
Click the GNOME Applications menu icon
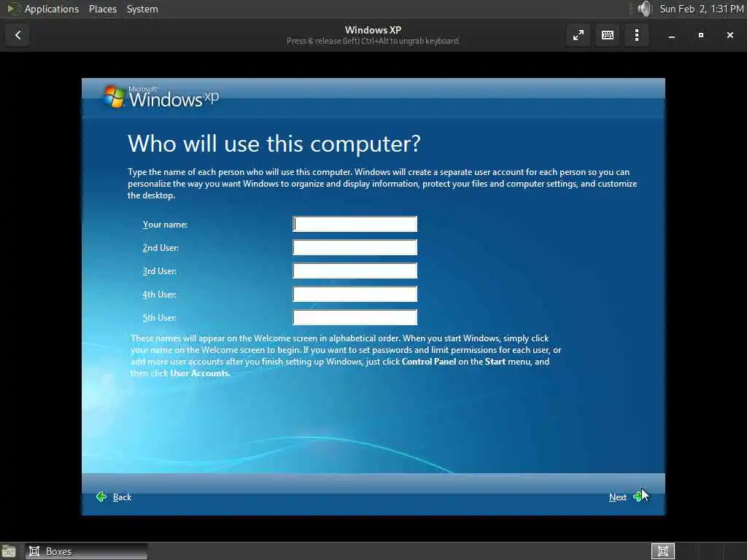(13, 9)
